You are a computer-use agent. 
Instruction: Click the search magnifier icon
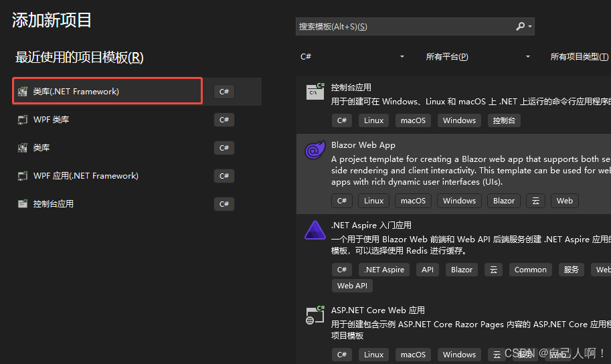pyautogui.click(x=520, y=27)
